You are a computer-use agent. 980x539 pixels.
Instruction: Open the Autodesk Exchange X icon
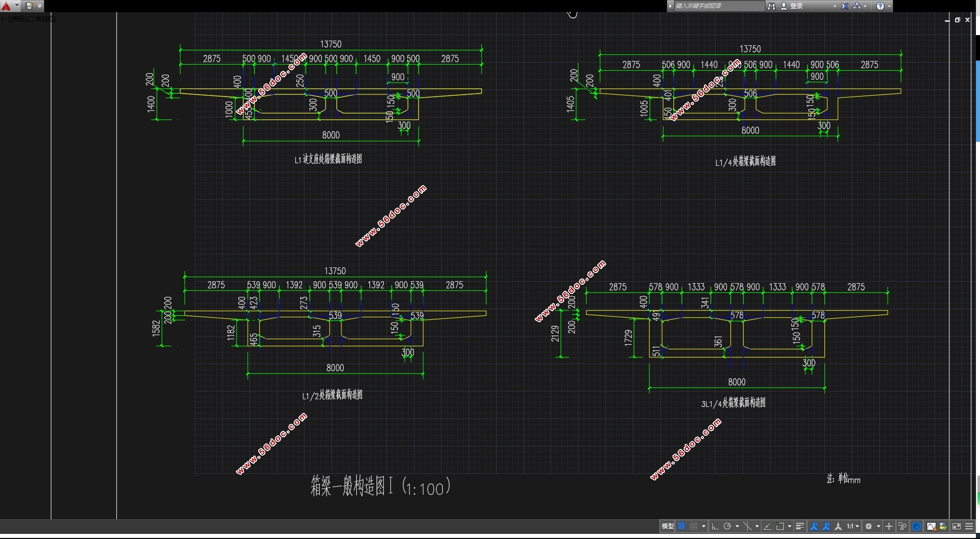pos(845,6)
